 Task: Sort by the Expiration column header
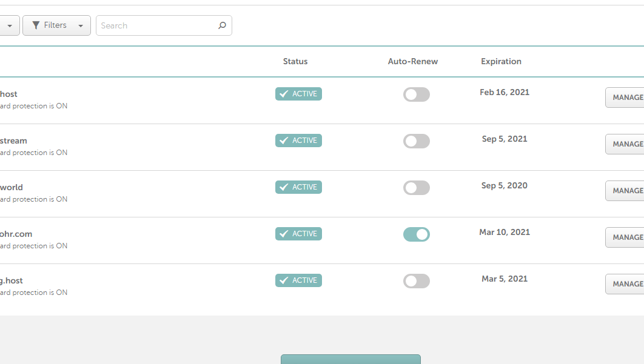[x=501, y=61]
